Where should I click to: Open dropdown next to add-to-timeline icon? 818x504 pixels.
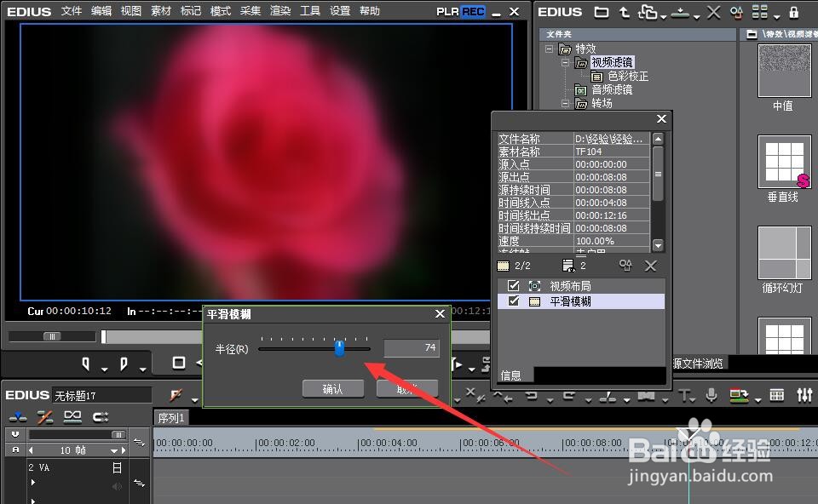[x=696, y=17]
